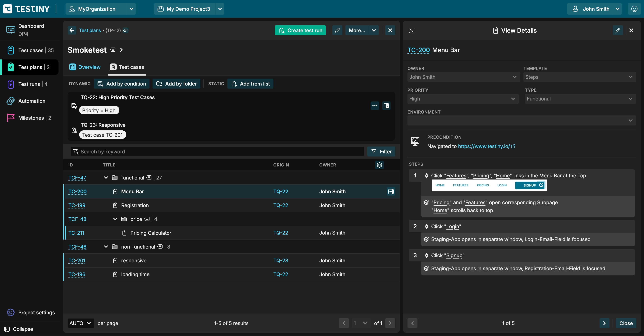Click the column settings gear icon
The height and width of the screenshot is (336, 644).
pos(379,165)
